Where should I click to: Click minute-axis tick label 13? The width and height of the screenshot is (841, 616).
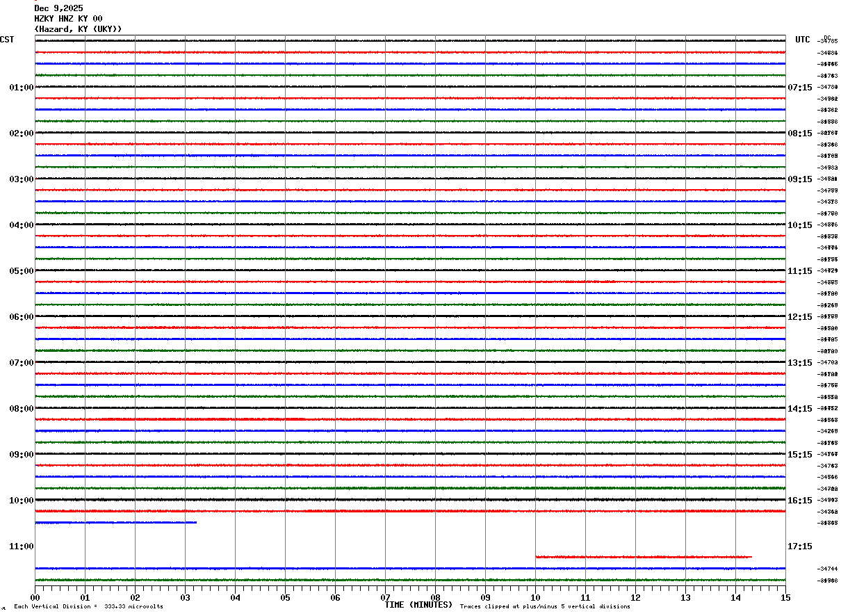point(685,597)
